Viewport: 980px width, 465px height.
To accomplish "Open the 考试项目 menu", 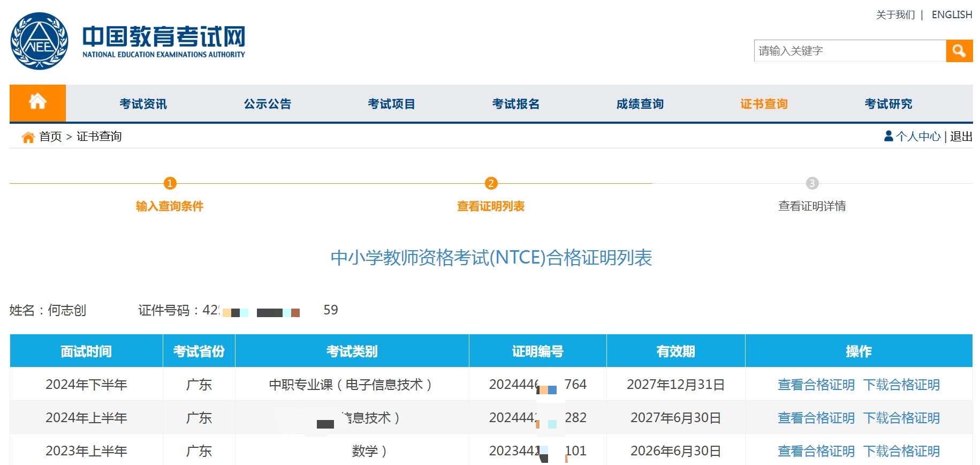I will [x=392, y=104].
